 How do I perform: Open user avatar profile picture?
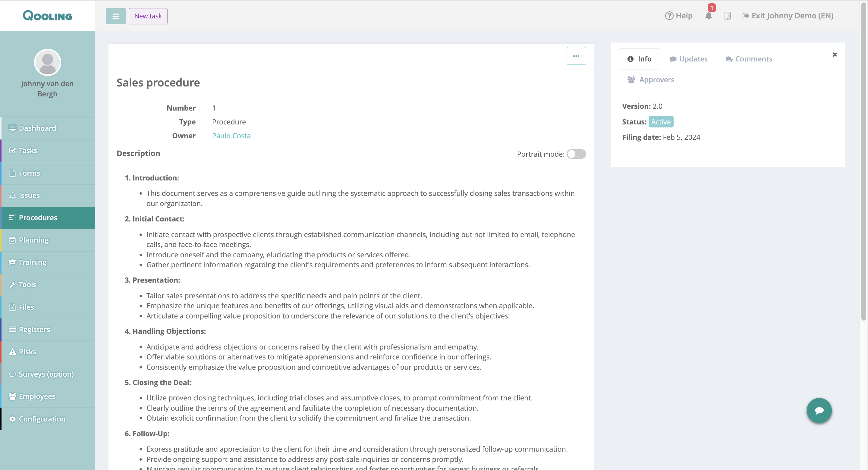pyautogui.click(x=48, y=62)
